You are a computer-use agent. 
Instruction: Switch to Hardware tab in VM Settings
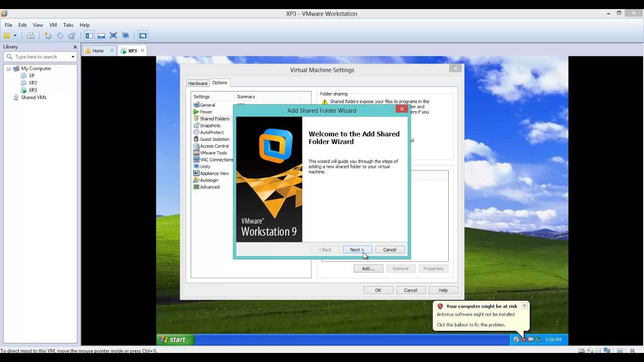[x=198, y=83]
